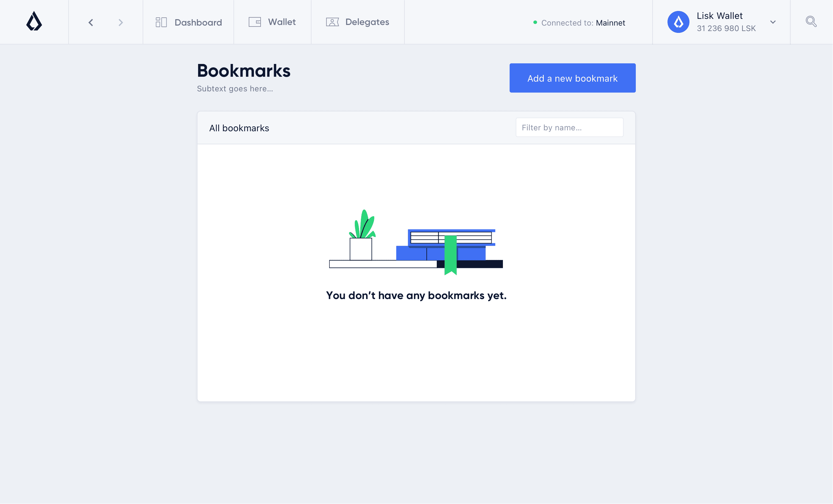The width and height of the screenshot is (833, 504).
Task: Click the back navigation arrow
Action: [x=91, y=22]
